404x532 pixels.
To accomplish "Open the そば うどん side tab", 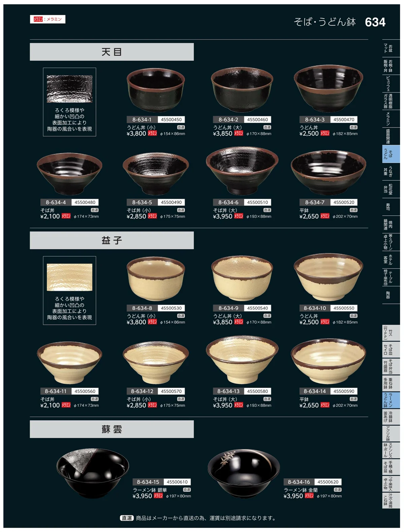I will 391,154.
